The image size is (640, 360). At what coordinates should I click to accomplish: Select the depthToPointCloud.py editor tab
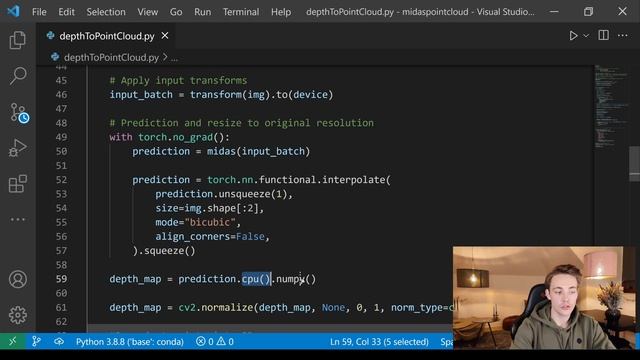coord(107,36)
